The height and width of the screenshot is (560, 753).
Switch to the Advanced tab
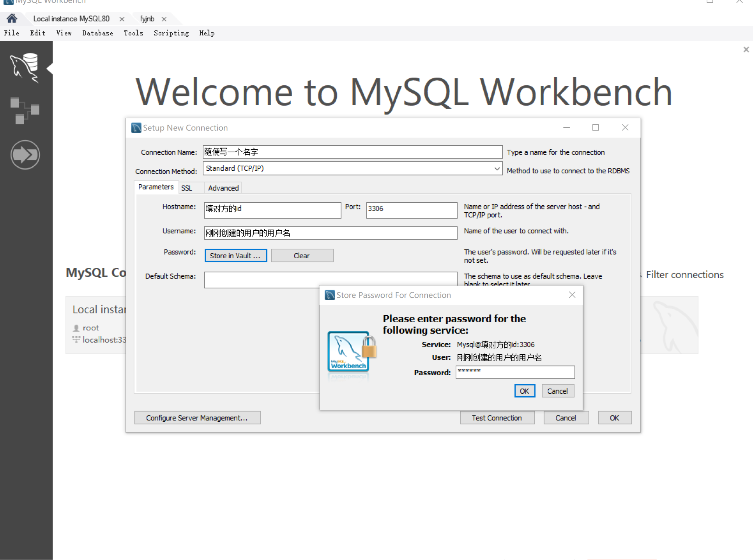223,188
